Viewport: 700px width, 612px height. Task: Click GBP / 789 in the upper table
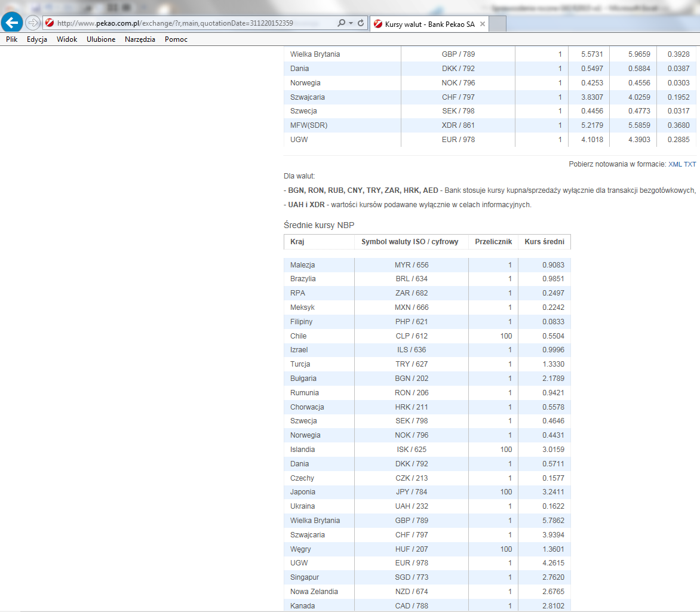[x=458, y=54]
